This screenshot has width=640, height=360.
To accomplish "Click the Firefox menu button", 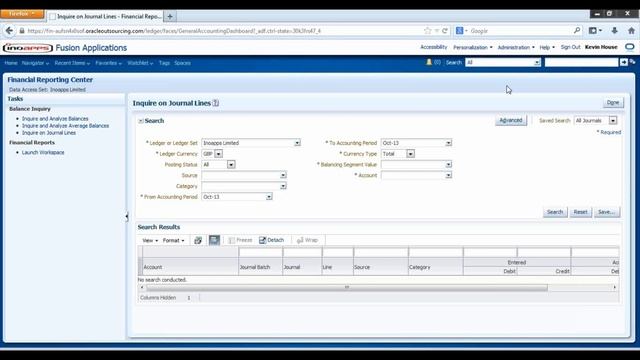I will tap(22, 14).
